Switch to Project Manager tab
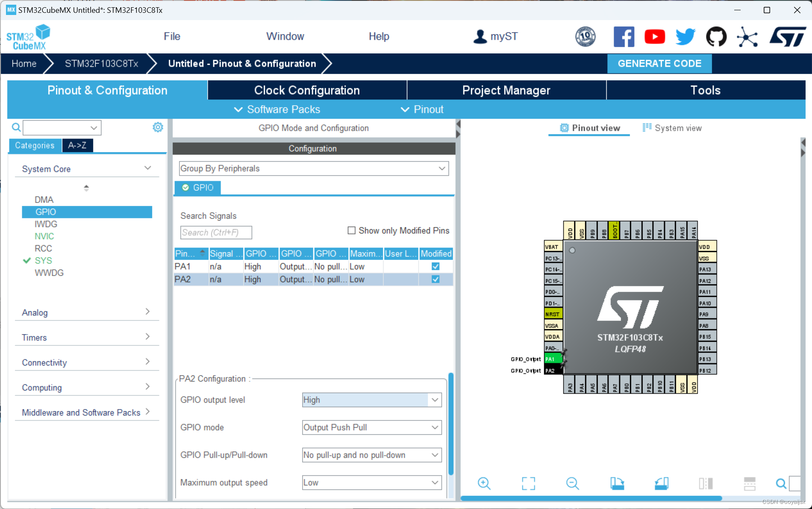 pyautogui.click(x=506, y=90)
